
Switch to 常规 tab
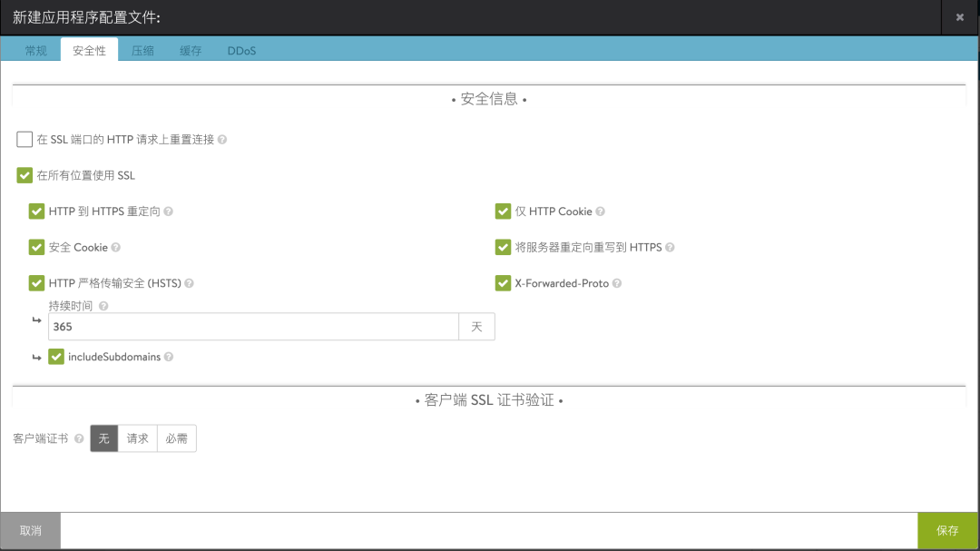pos(35,51)
